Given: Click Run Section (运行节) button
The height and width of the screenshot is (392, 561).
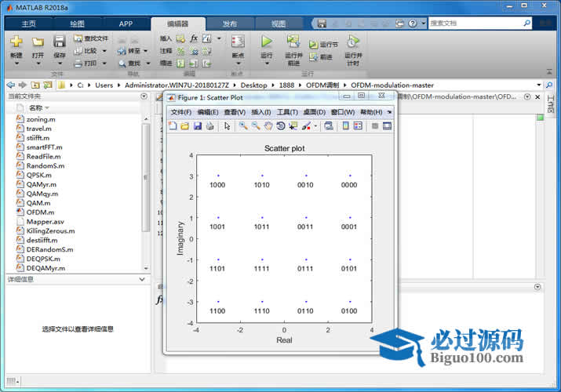Looking at the screenshot, I should click(324, 45).
